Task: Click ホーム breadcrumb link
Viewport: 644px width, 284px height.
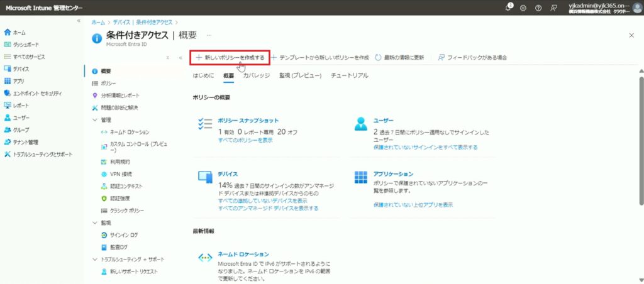Action: click(x=98, y=22)
